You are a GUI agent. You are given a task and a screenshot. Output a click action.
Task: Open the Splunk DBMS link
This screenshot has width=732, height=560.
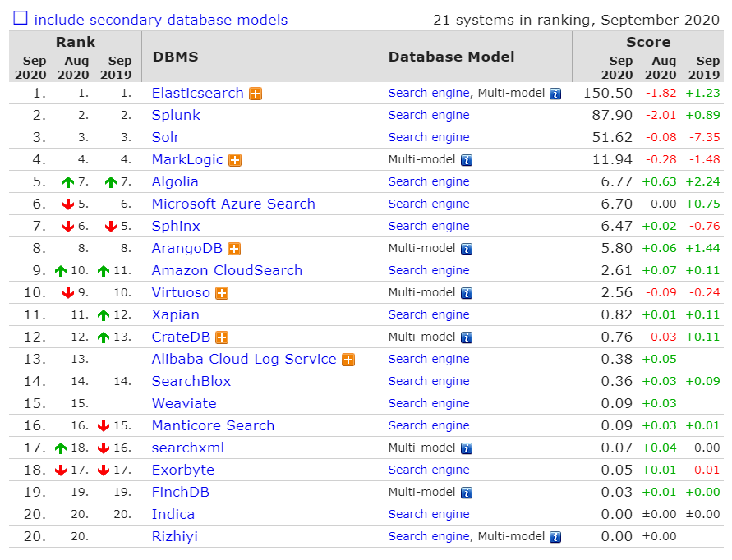[176, 115]
